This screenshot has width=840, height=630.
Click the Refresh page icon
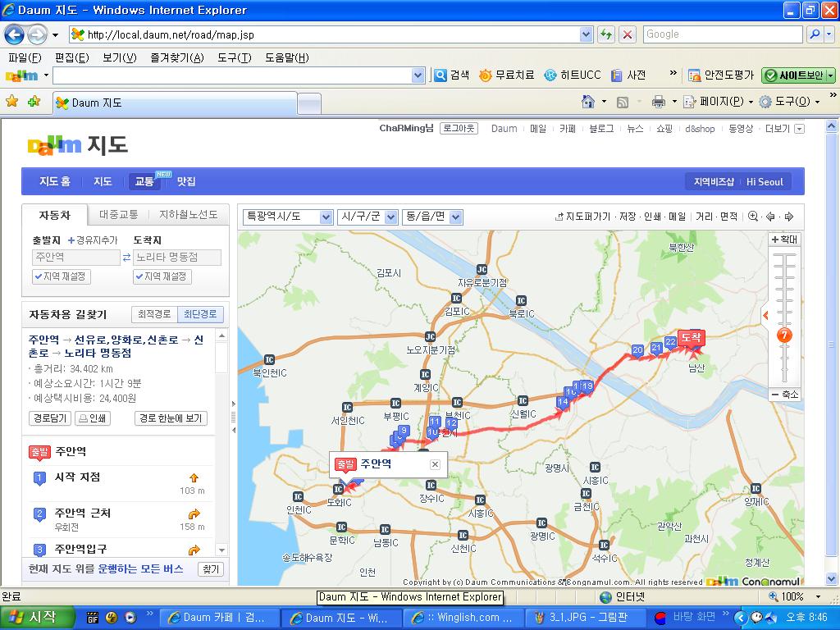point(606,34)
